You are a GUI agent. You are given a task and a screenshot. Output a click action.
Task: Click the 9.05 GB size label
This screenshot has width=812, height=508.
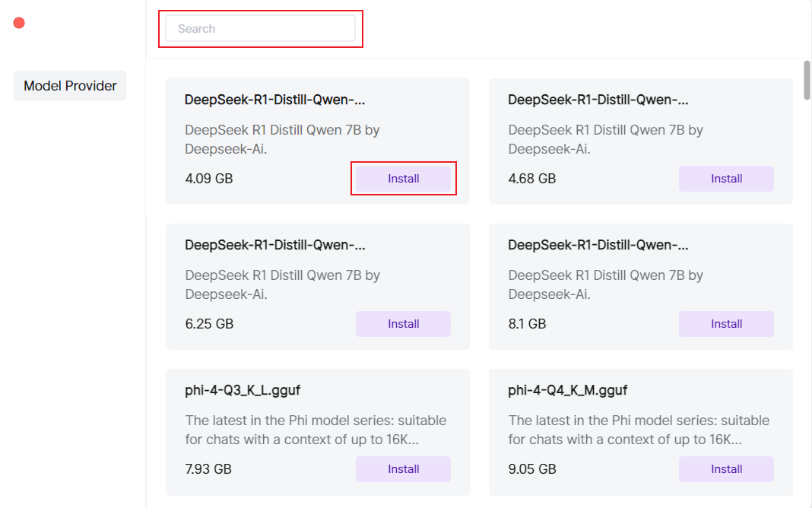coord(532,469)
